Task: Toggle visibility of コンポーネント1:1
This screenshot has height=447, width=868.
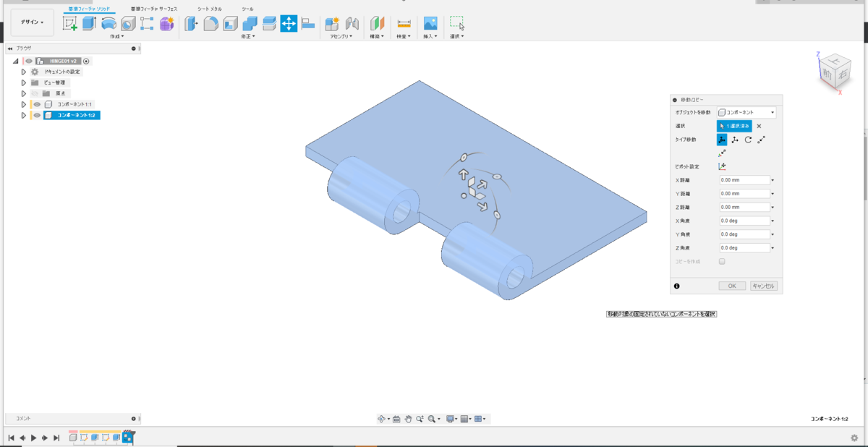Action: tap(37, 104)
